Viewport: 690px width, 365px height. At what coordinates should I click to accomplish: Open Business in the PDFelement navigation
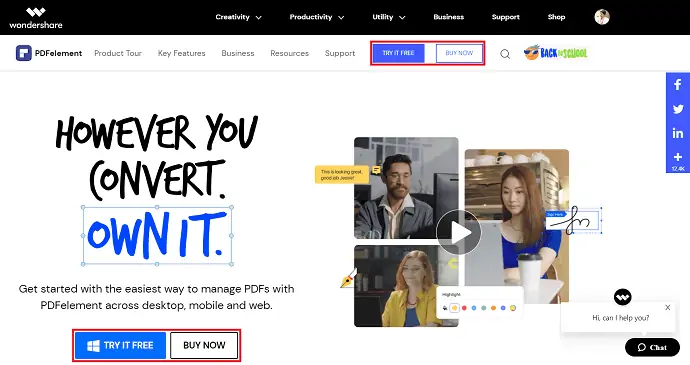238,53
